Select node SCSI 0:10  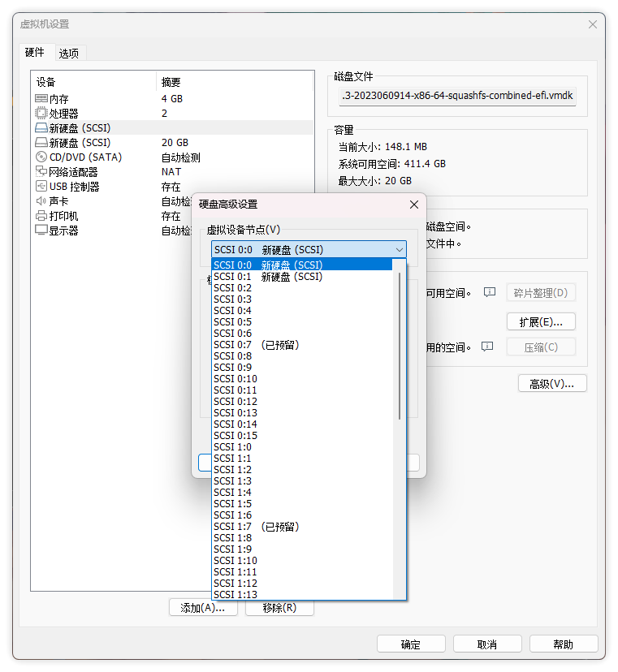pos(302,379)
